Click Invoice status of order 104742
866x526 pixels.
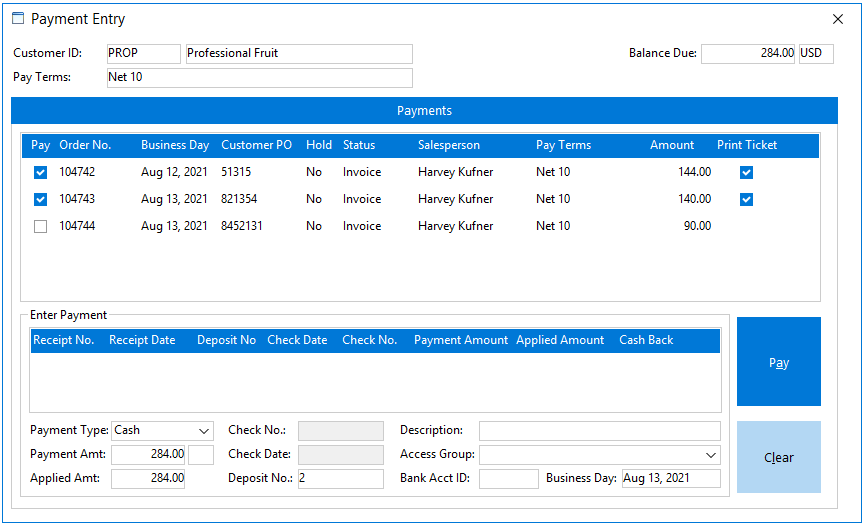coord(362,172)
